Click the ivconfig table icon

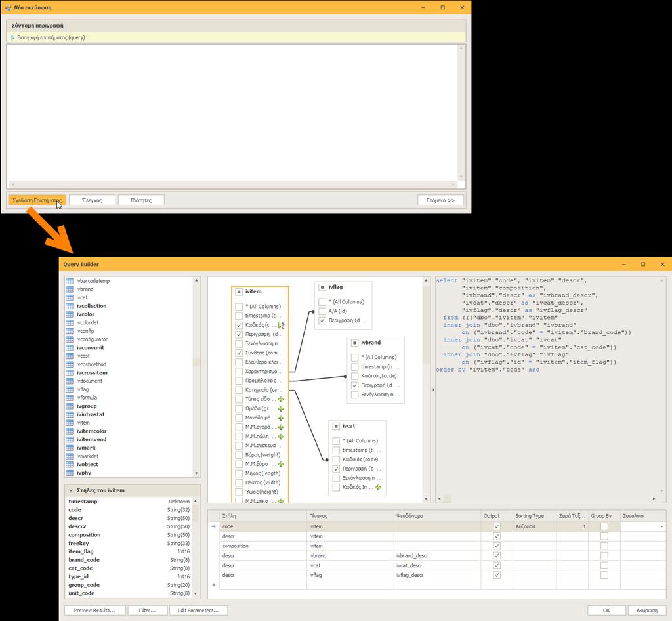tap(70, 331)
